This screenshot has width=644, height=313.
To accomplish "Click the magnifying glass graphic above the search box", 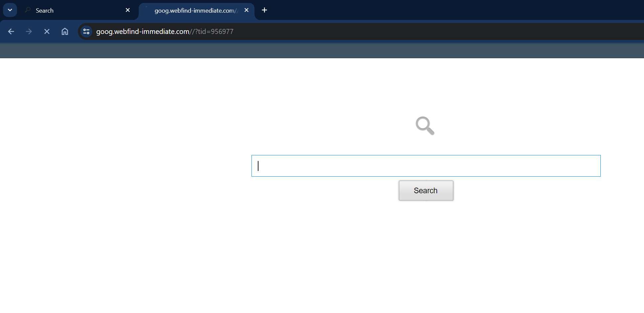I will click(425, 126).
